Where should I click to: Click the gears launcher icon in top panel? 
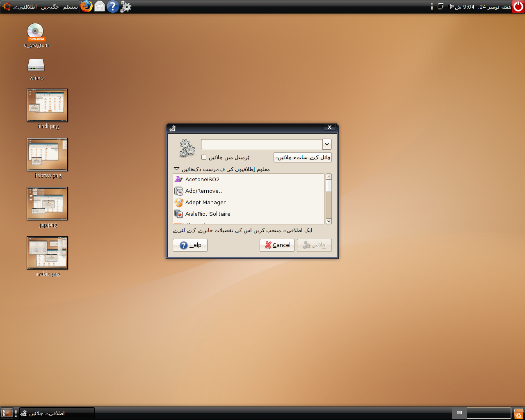[x=126, y=7]
